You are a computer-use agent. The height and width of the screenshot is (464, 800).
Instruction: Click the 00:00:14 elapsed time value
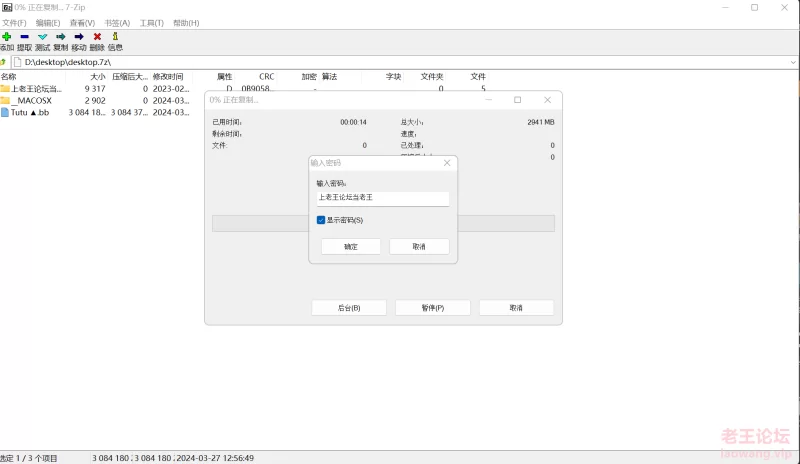click(x=354, y=123)
